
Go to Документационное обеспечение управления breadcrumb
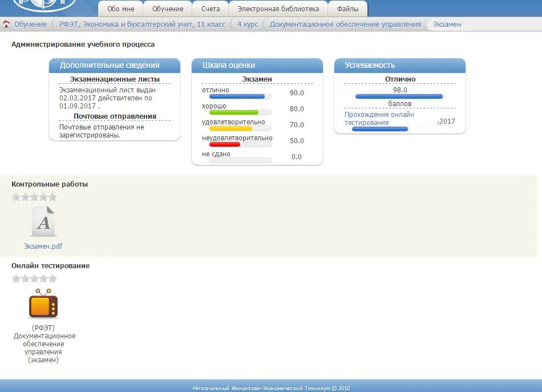[345, 25]
